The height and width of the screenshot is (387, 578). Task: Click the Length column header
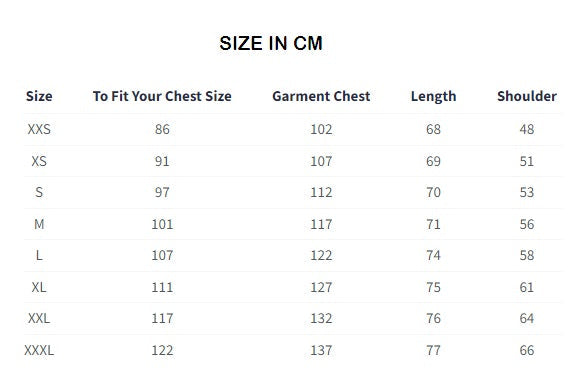pos(434,97)
